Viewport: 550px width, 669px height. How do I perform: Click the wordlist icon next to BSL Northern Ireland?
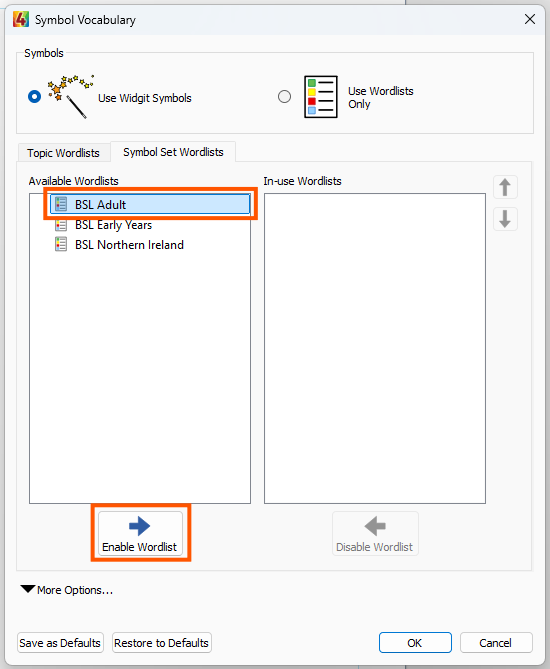[x=61, y=244]
